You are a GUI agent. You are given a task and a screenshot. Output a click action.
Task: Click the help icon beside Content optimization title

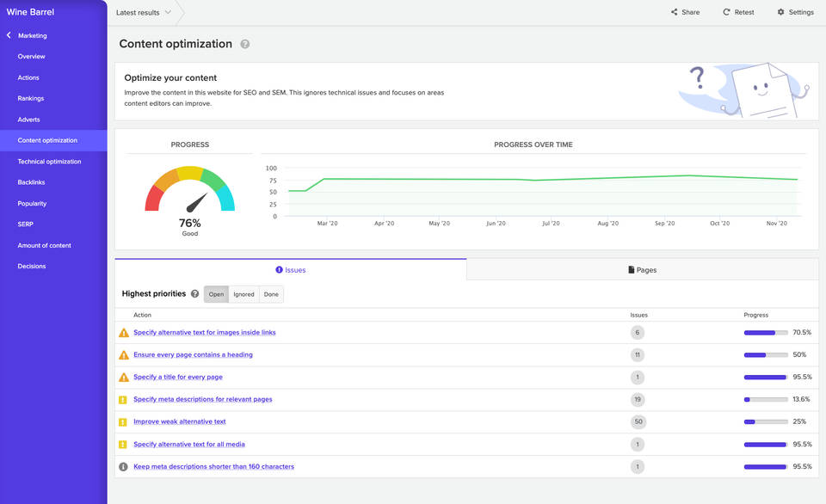click(x=245, y=44)
